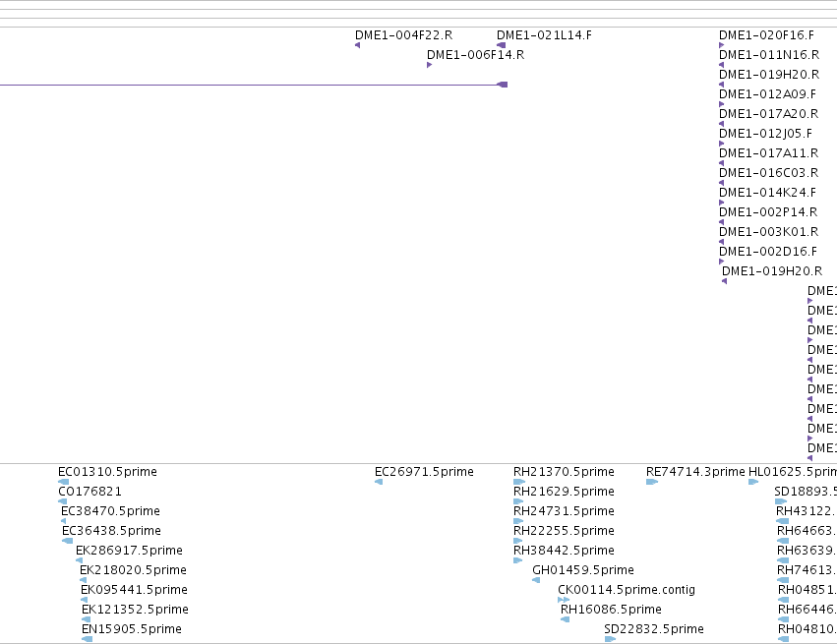Click the blue arrow glyph under RH16086.5prime
The height and width of the screenshot is (644, 837).
[x=565, y=619]
